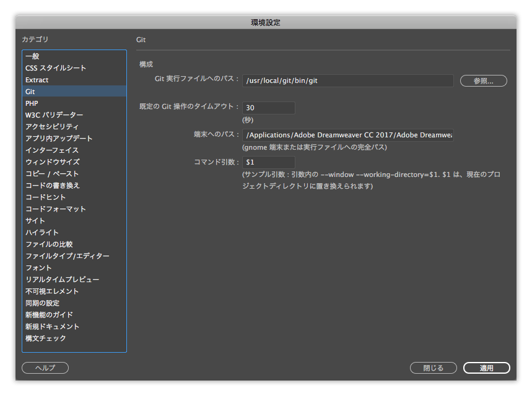Click the 適用 (Apply) button

[486, 368]
